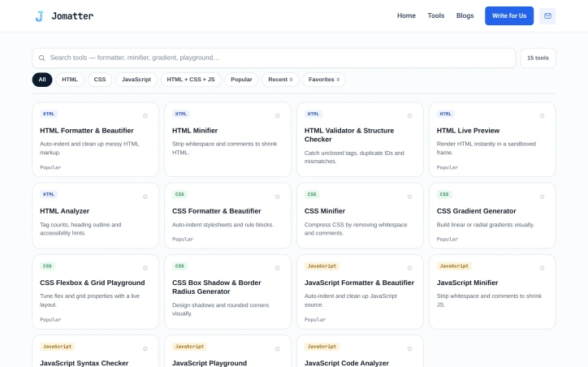The height and width of the screenshot is (367, 588).
Task: Star the JavaScript Syntax Checker card
Action: coord(145,349)
